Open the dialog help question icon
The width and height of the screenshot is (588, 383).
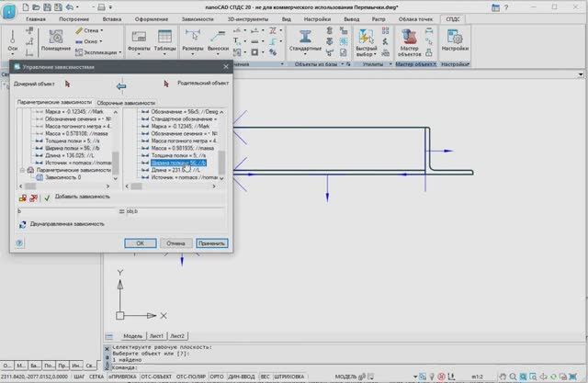pos(19,243)
